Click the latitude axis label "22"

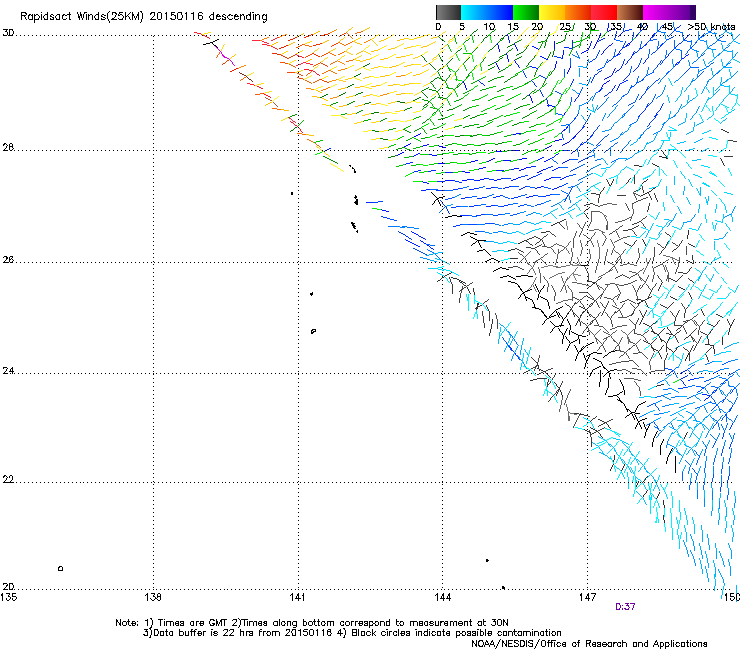pos(8,480)
